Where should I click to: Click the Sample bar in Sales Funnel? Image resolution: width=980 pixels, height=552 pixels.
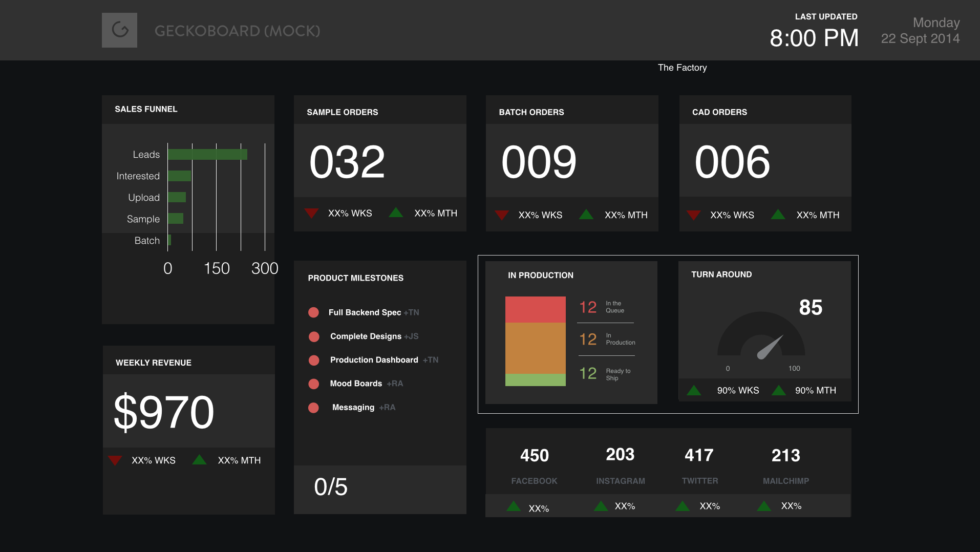pos(176,219)
